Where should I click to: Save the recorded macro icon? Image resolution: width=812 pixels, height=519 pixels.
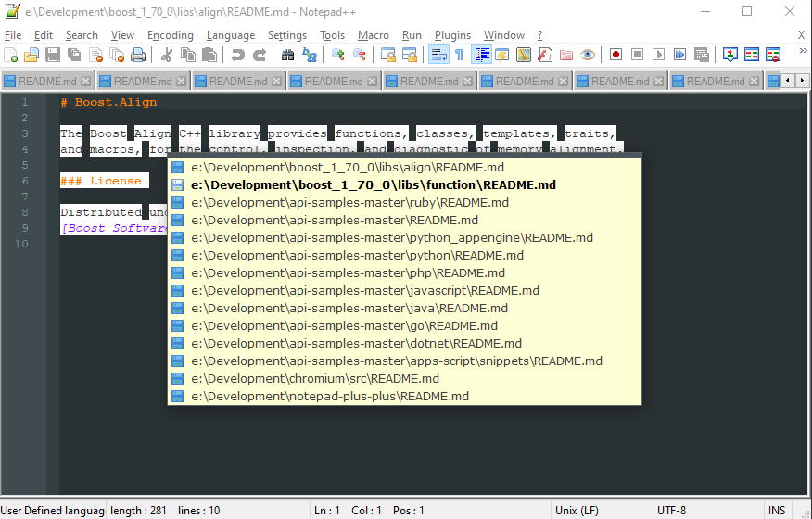[701, 55]
